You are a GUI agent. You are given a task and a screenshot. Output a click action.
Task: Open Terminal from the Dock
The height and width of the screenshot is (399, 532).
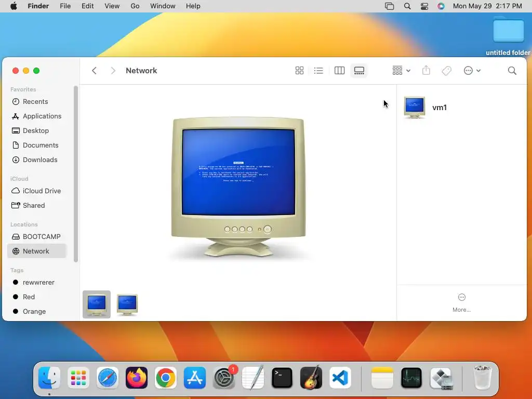282,378
